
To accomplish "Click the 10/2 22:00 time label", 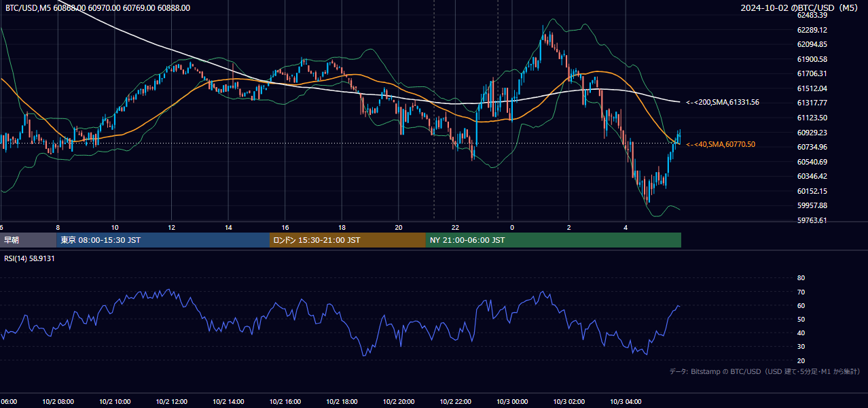I will pyautogui.click(x=456, y=401).
